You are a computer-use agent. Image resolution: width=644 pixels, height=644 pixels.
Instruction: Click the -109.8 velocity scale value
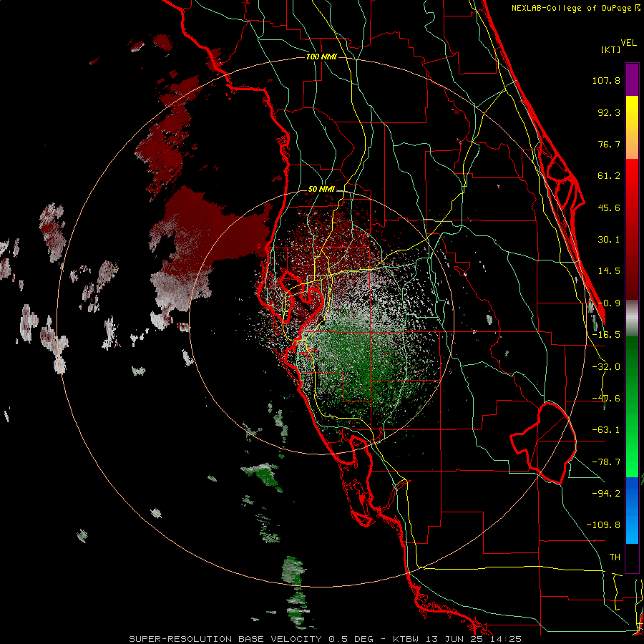[x=603, y=525]
